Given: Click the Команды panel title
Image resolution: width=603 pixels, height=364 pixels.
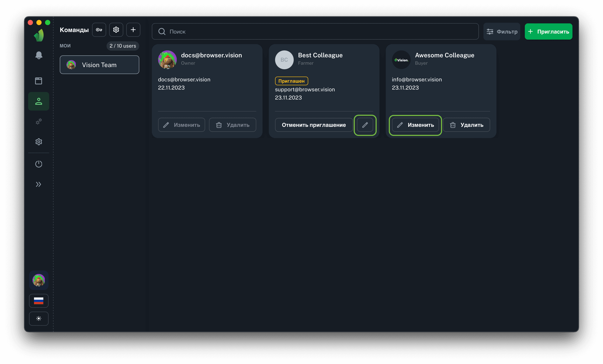Looking at the screenshot, I should [74, 30].
